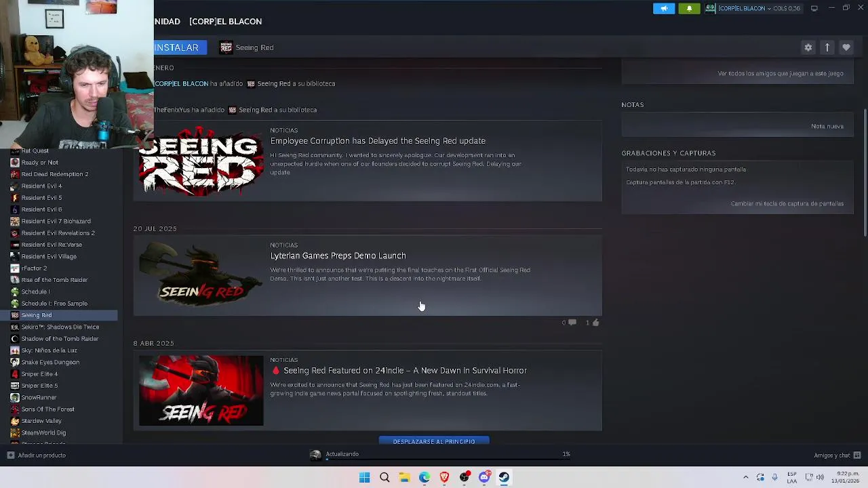The image size is (868, 488).
Task: Open 'Employee Corruption has Delayed' news headline
Action: pyautogui.click(x=378, y=141)
